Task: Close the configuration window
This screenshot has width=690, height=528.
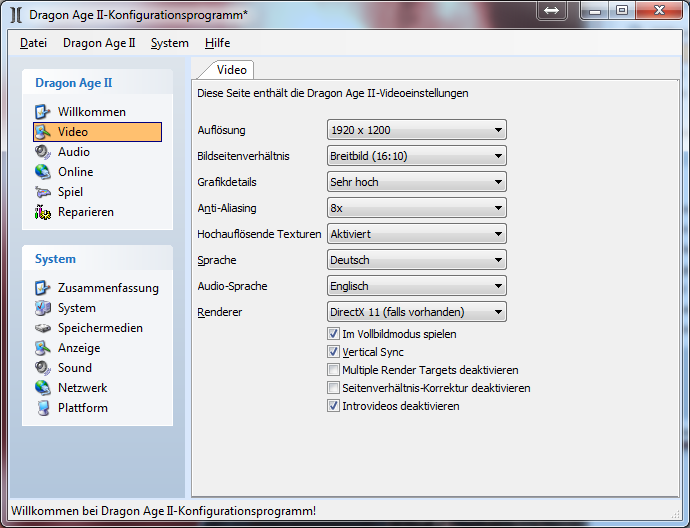Action: pos(659,10)
